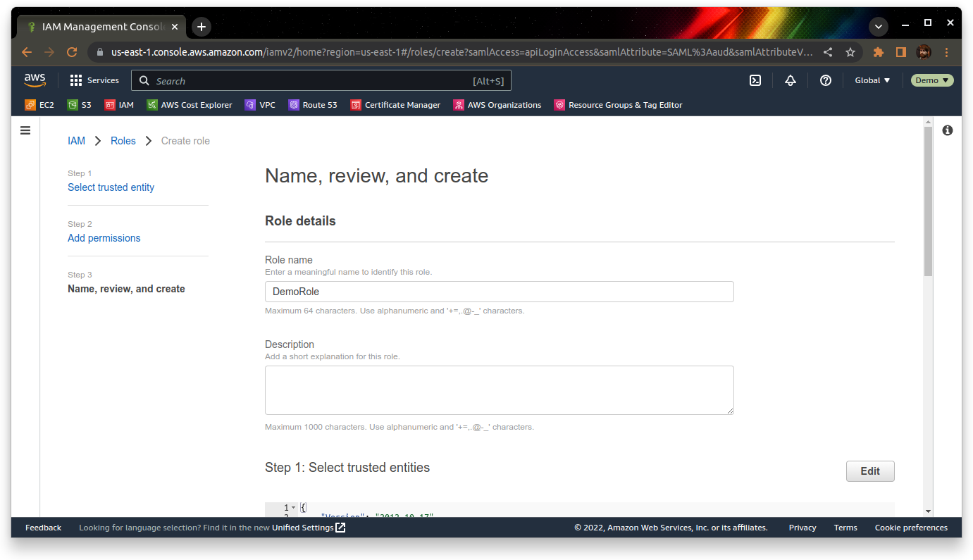Viewport: 973px width, 560px height.
Task: Click the scrollbar down arrow
Action: coord(928,511)
